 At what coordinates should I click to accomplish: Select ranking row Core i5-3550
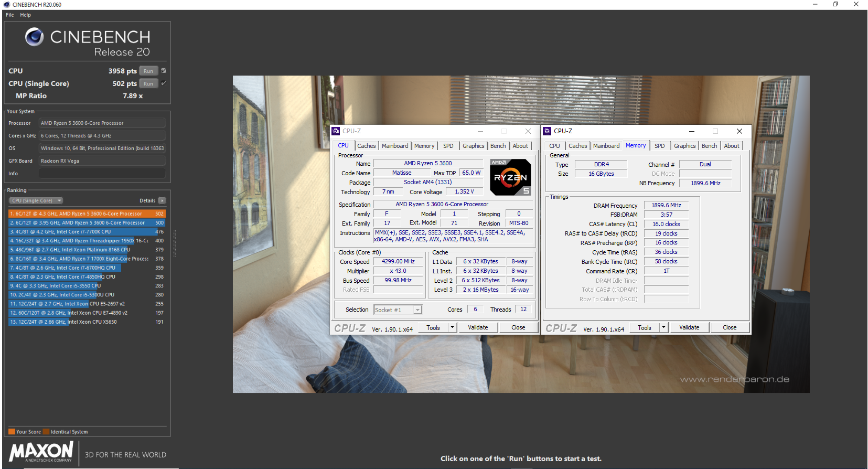pyautogui.click(x=87, y=286)
